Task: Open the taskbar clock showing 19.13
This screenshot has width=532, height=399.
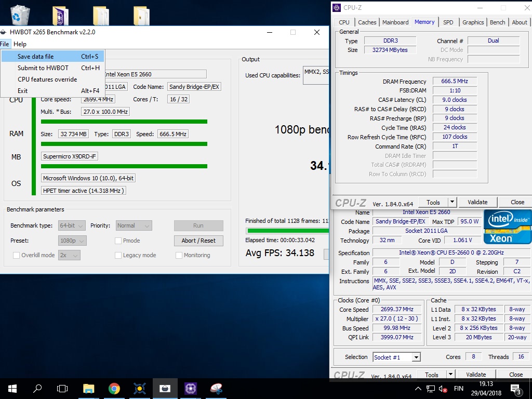Action: [x=486, y=389]
